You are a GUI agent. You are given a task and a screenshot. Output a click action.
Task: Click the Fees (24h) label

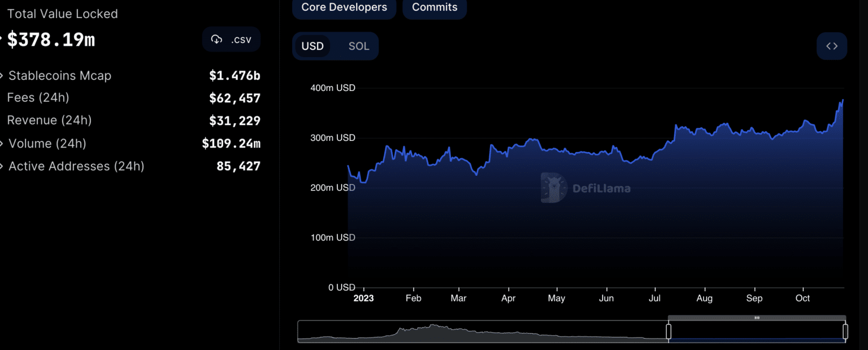click(38, 98)
